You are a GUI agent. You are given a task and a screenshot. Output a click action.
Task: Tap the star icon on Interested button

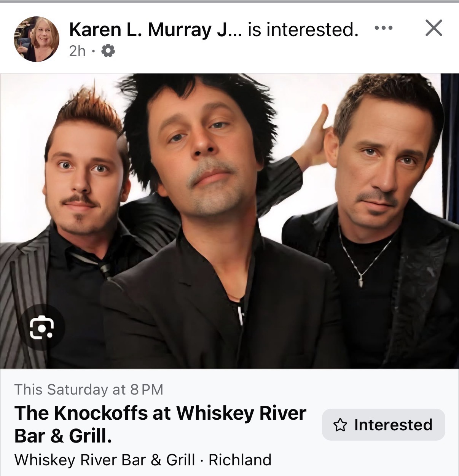(x=340, y=425)
